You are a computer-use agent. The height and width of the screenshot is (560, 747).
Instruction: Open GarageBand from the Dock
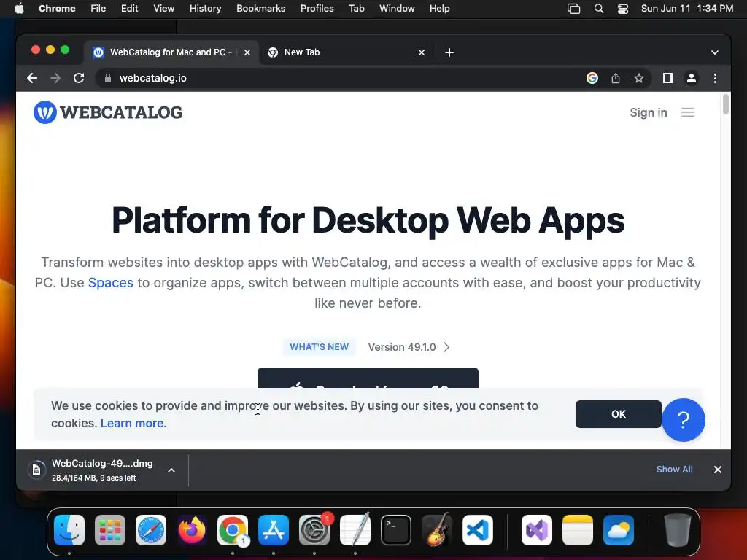[437, 530]
